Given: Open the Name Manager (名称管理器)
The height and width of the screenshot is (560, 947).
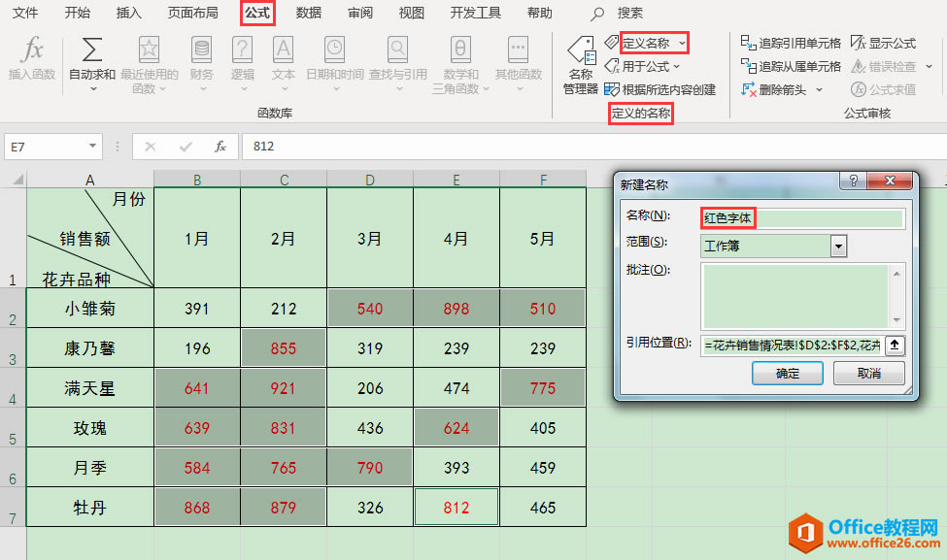Looking at the screenshot, I should [581, 65].
